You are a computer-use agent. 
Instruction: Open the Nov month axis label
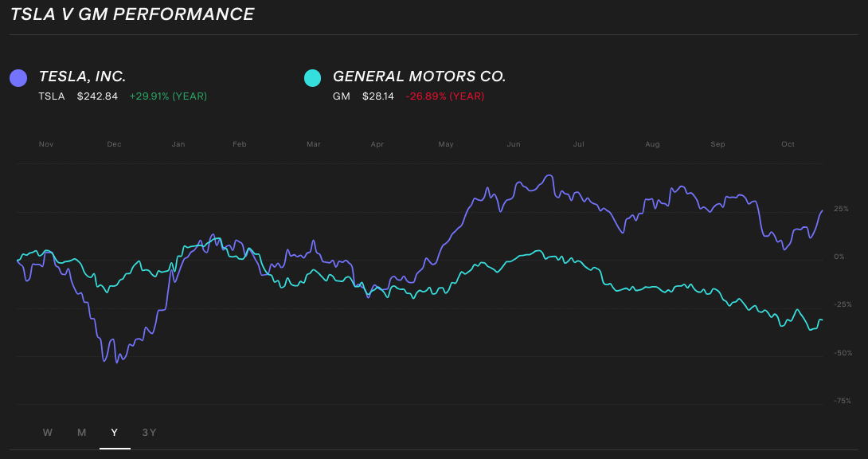click(46, 144)
